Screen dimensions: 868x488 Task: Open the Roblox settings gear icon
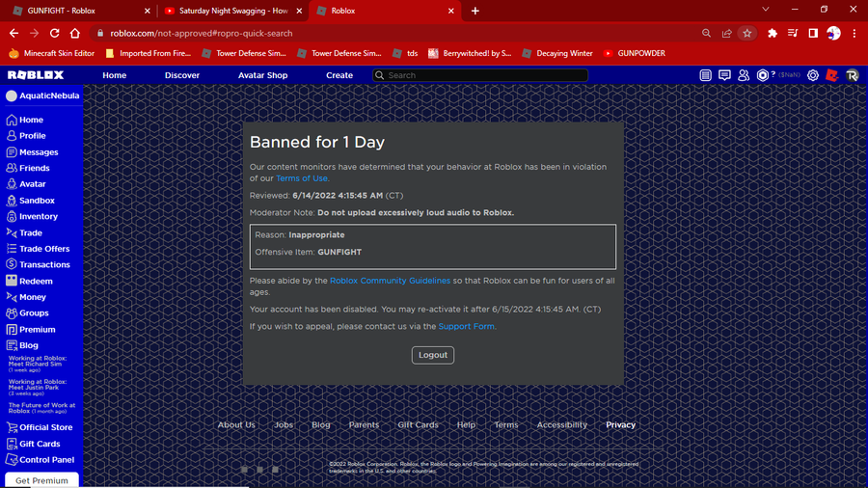point(813,75)
